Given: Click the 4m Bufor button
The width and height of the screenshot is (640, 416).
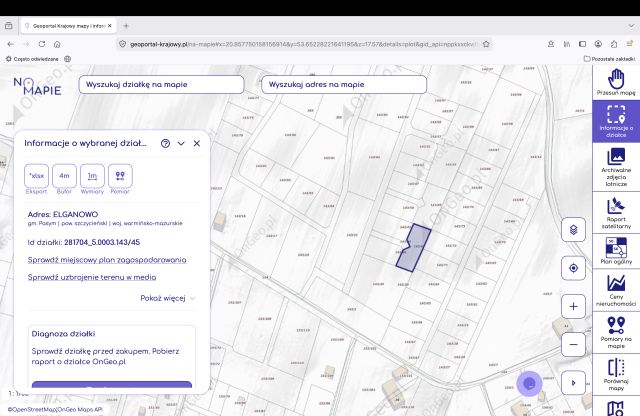Looking at the screenshot, I should [64, 176].
